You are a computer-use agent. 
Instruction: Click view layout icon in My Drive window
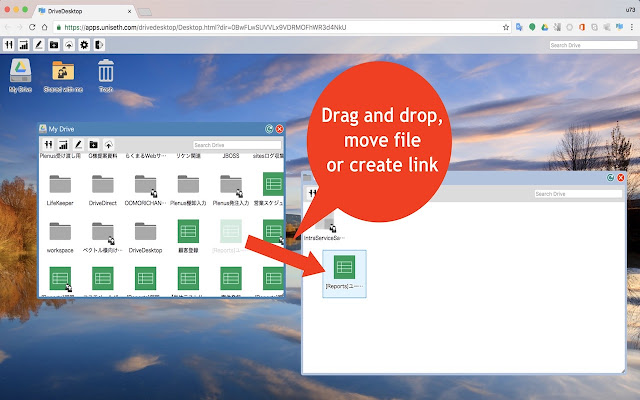pyautogui.click(x=48, y=144)
